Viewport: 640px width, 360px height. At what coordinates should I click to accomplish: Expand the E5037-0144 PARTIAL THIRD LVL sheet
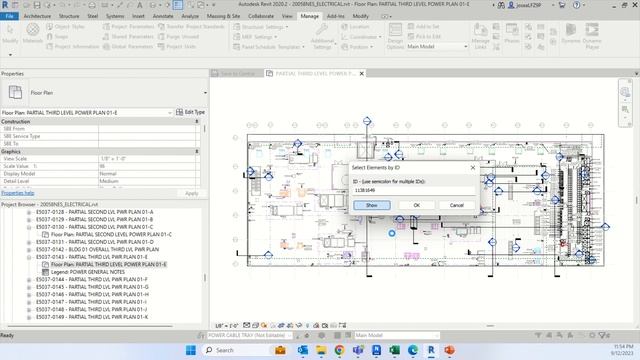coord(29,280)
